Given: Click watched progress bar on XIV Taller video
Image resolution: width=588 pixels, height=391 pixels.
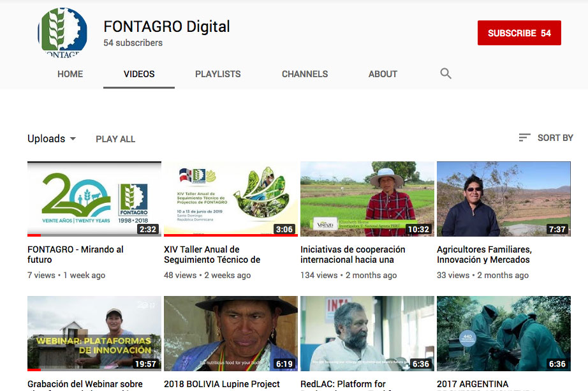Looking at the screenshot, I should click(x=231, y=235).
